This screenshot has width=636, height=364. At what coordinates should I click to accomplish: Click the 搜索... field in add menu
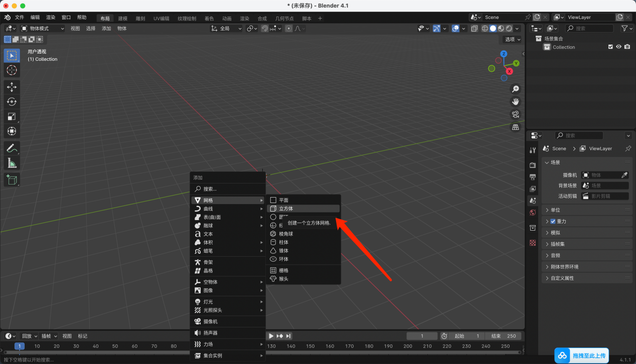tap(228, 189)
